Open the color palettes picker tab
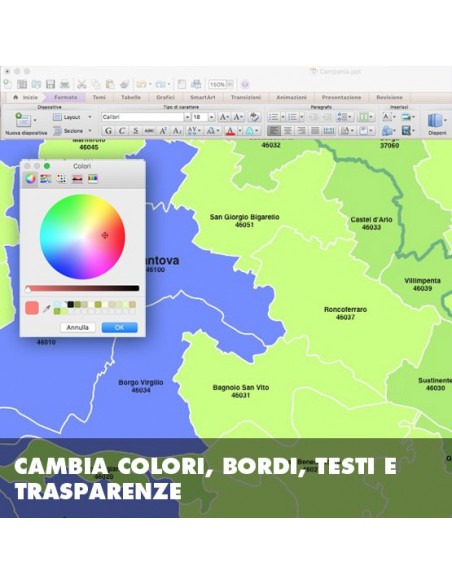This screenshot has width=452, height=584. pos(61,179)
